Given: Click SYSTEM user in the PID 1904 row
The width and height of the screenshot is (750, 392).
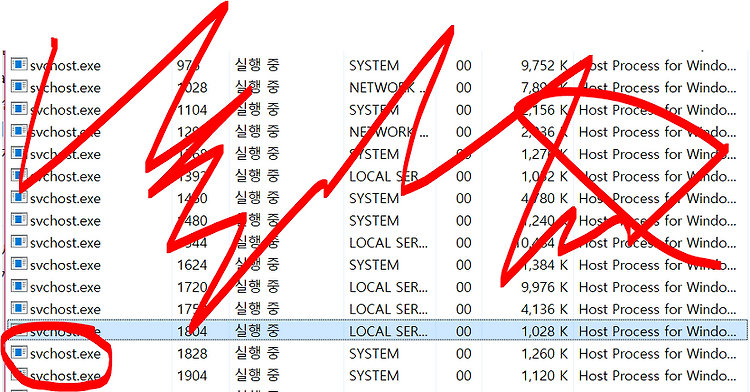Looking at the screenshot, I should pyautogui.click(x=374, y=376).
